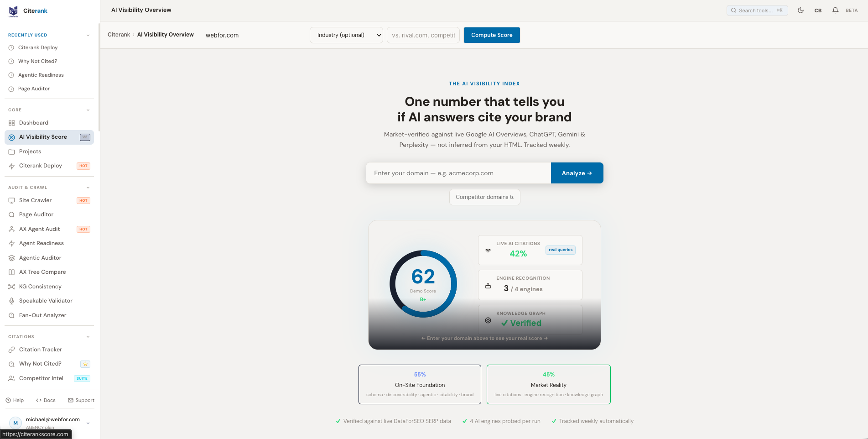
Task: Click the Dashboard grid icon
Action: tap(12, 123)
